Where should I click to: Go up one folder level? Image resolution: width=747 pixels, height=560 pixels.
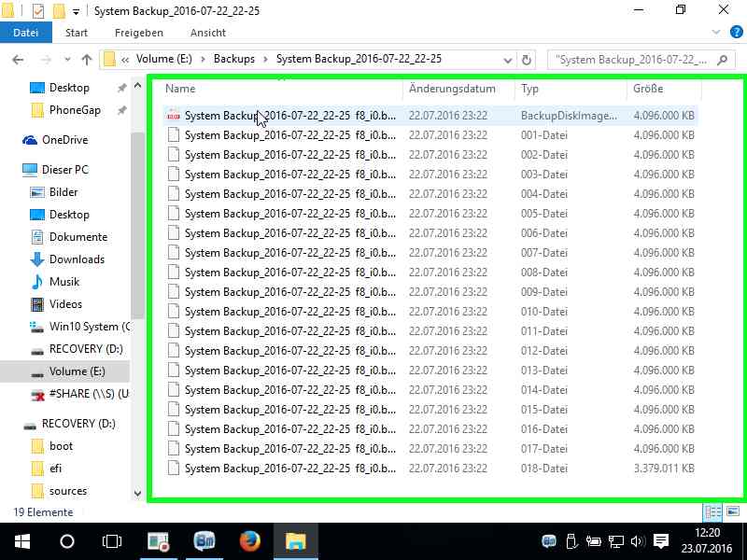tap(86, 60)
